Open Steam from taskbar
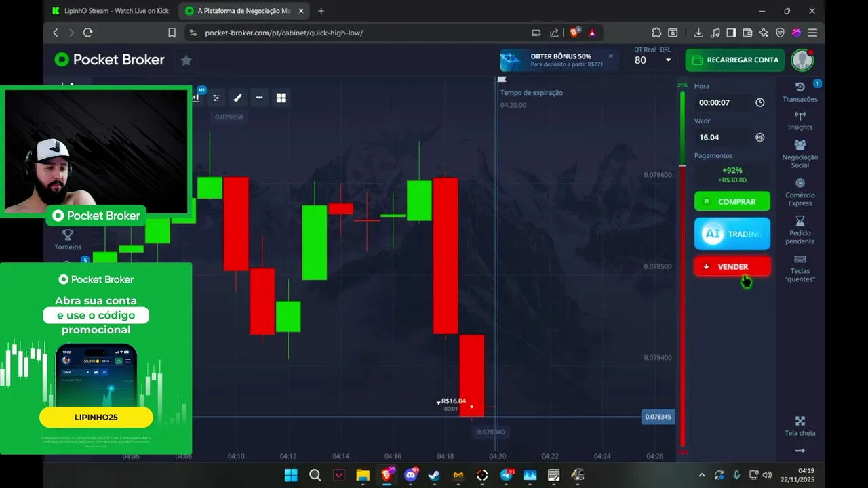The width and height of the screenshot is (868, 488). click(434, 475)
